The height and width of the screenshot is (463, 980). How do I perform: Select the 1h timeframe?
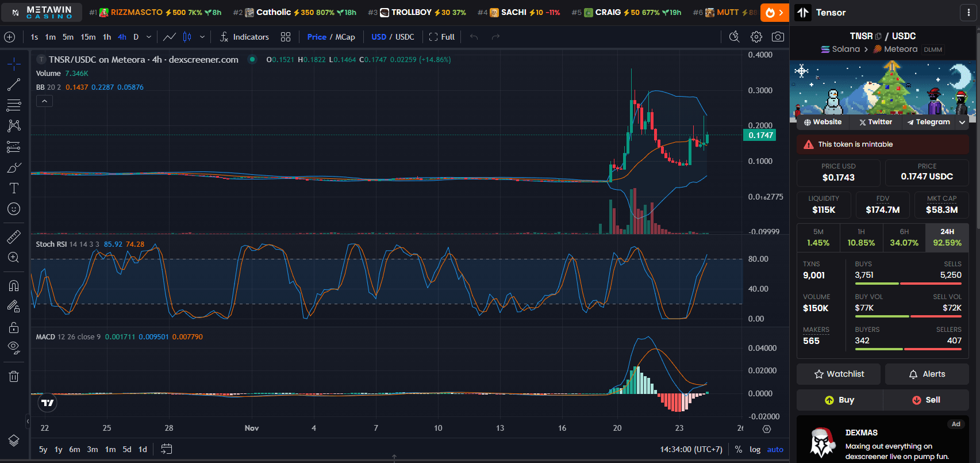pos(107,37)
